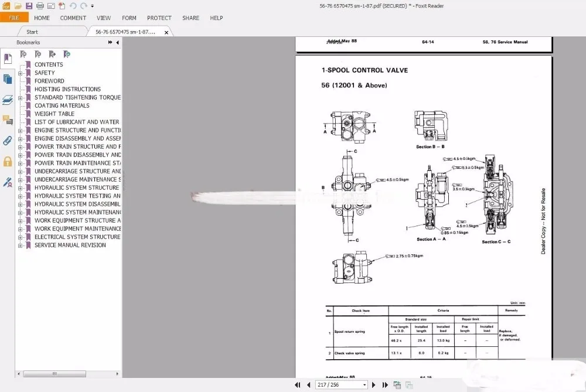The height and width of the screenshot is (392, 586).
Task: Open the Bookmarks panel icon in sidebar
Action: coord(8,59)
